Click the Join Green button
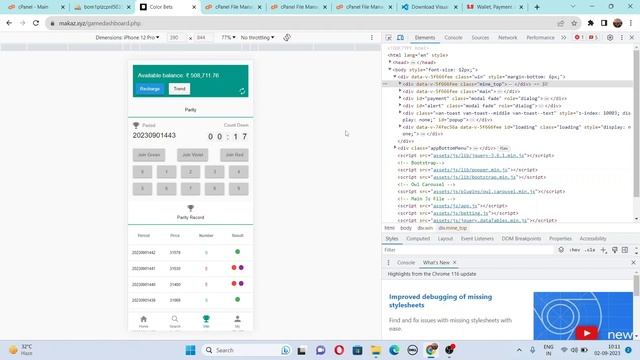This screenshot has height=360, width=640. [149, 155]
